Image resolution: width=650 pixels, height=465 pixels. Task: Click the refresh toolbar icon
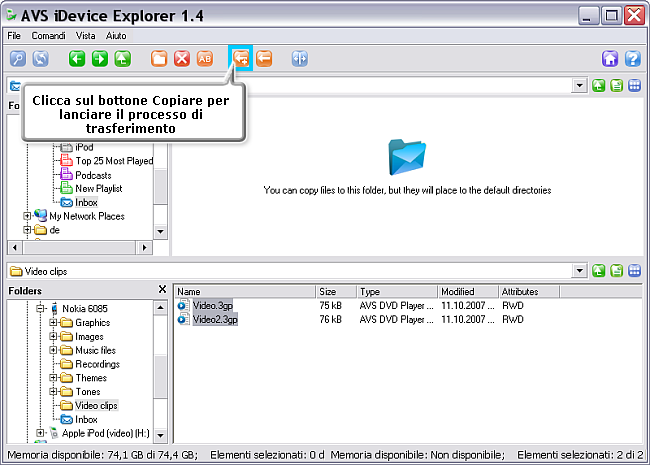pyautogui.click(x=41, y=58)
